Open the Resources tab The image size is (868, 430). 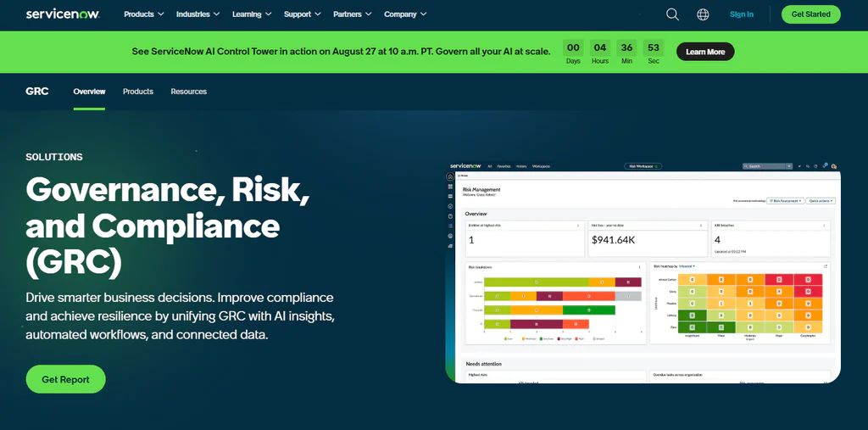click(x=189, y=92)
